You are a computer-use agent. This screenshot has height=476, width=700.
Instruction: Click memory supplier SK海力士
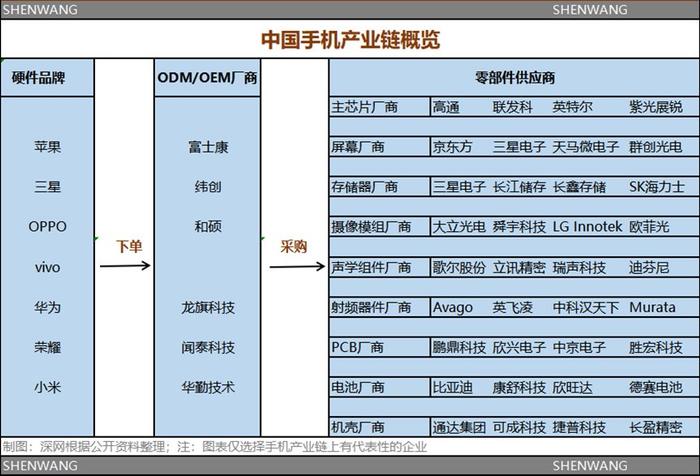click(657, 187)
